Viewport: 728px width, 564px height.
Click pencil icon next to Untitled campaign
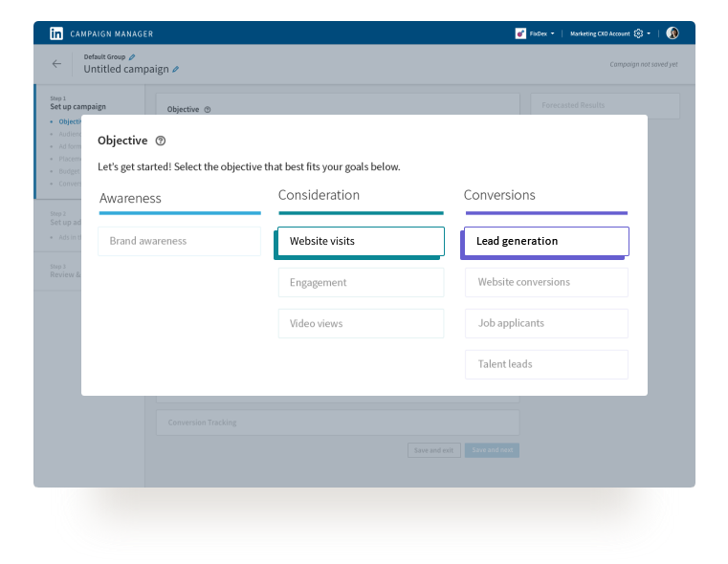[175, 70]
